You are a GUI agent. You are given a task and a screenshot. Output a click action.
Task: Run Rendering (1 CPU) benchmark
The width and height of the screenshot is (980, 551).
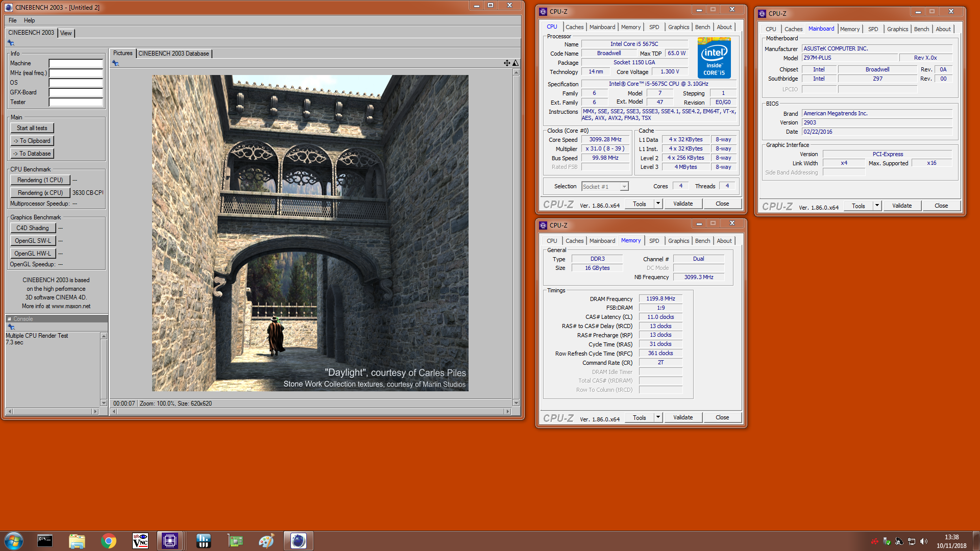tap(40, 180)
